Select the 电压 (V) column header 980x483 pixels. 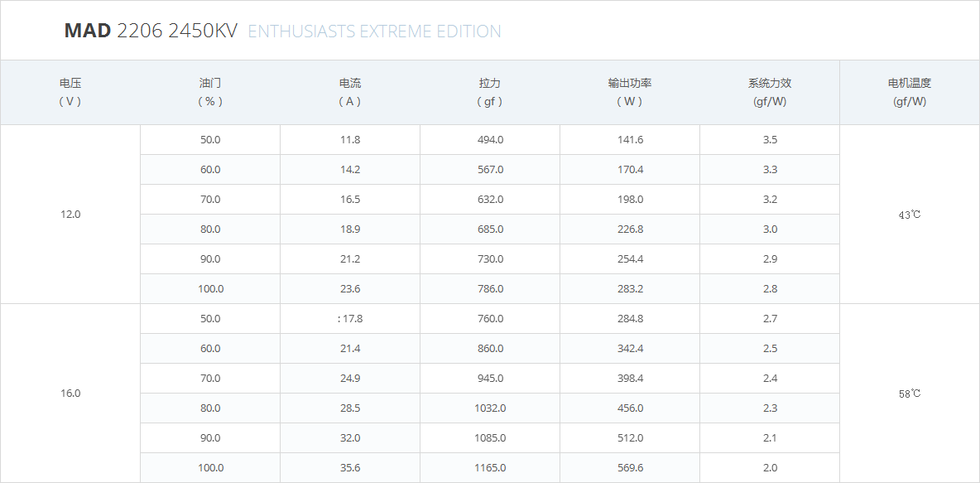[70, 92]
